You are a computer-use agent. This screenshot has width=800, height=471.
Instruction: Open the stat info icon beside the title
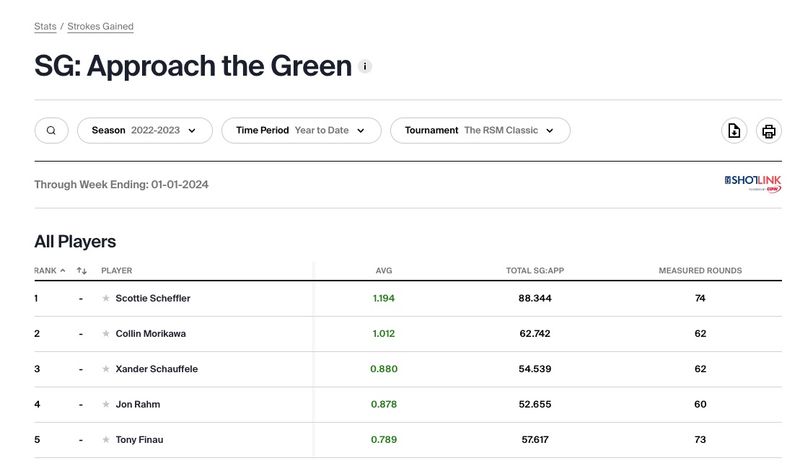click(x=365, y=67)
